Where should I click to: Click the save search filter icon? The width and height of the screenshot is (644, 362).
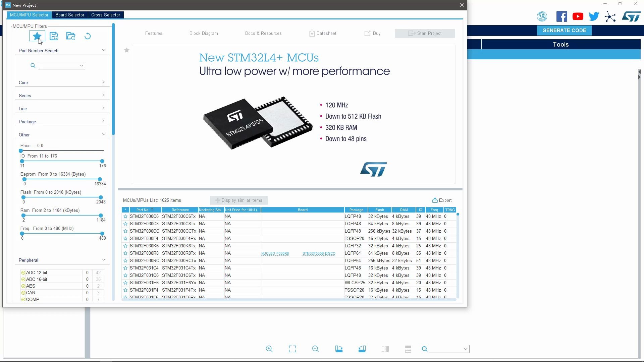coord(54,36)
